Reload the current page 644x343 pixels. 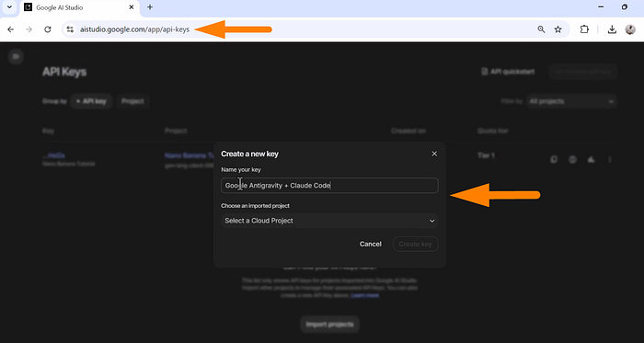(x=48, y=29)
